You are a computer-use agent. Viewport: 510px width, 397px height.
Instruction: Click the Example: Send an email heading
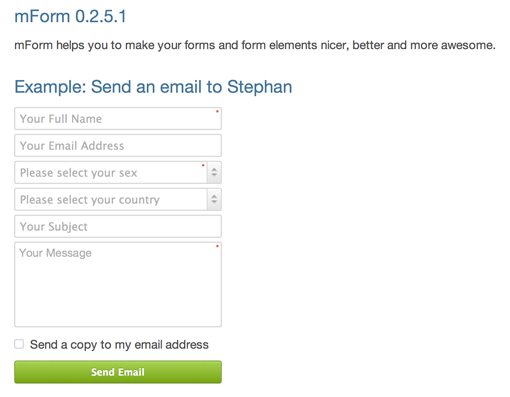coord(153,87)
